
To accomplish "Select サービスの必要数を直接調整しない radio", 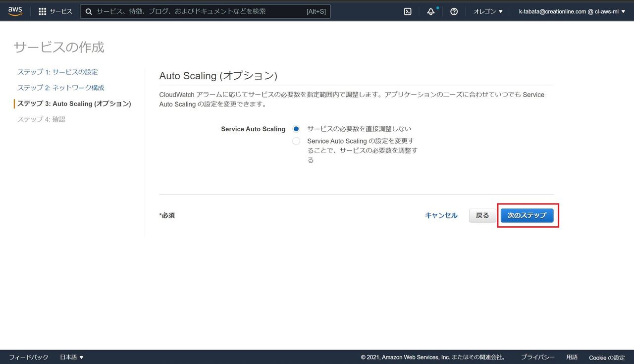I will 296,129.
